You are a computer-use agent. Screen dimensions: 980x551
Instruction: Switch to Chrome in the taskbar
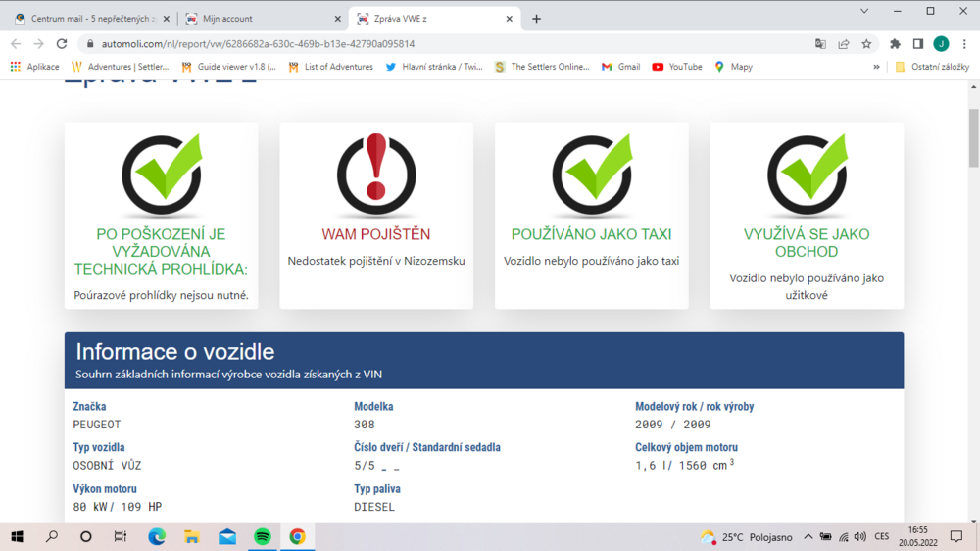(x=298, y=536)
